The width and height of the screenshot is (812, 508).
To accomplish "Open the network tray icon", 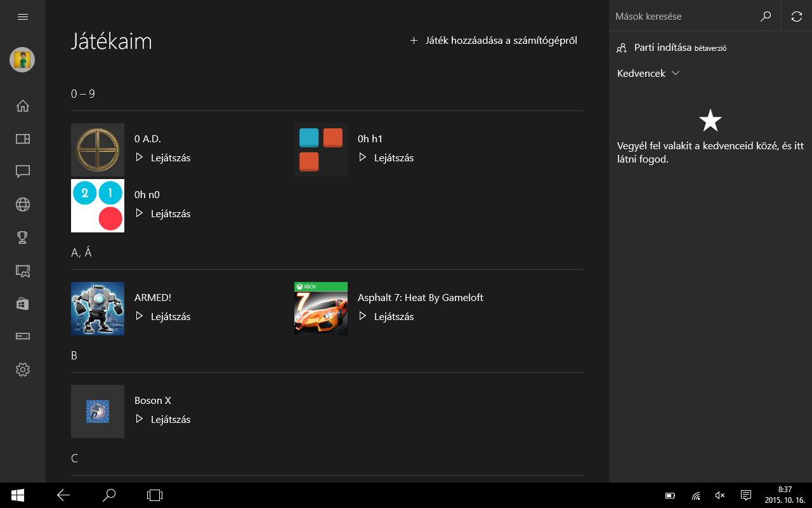I will tap(696, 495).
